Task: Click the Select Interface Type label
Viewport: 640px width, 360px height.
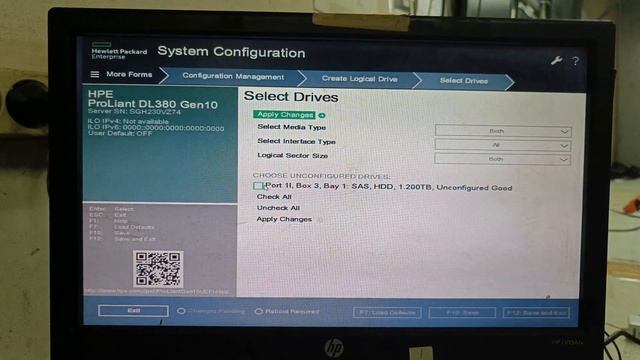Action: pos(296,141)
